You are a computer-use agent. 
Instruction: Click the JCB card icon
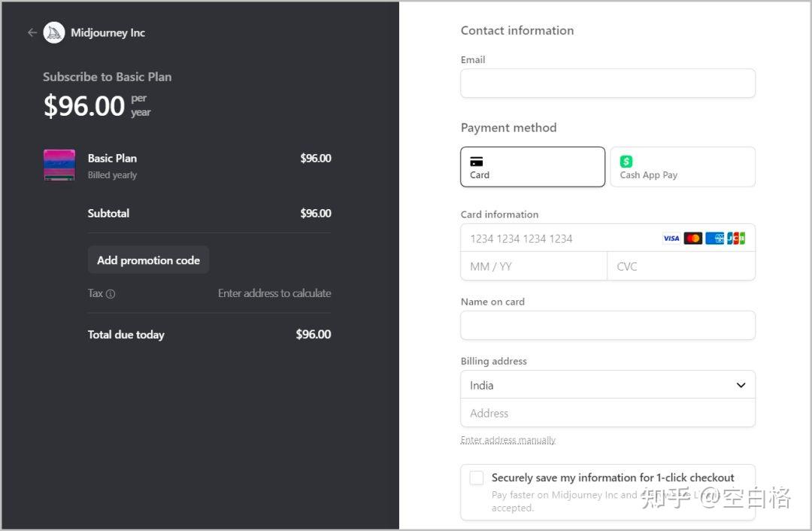pos(736,238)
